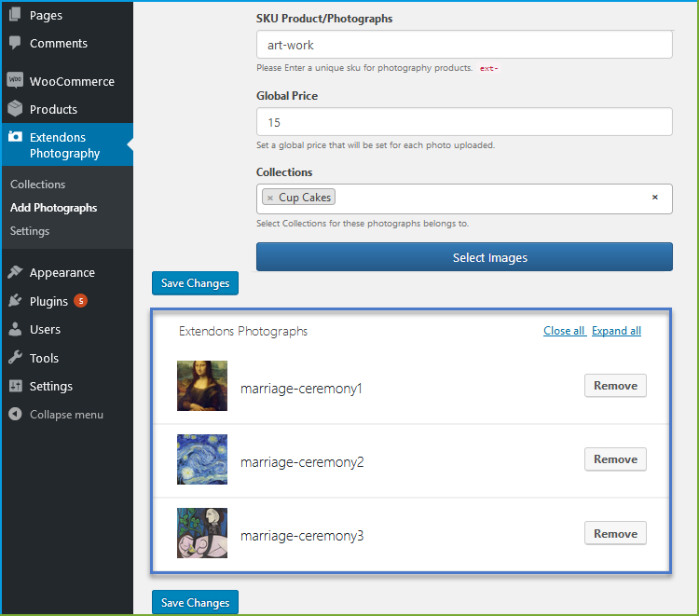
Task: Click the Extendons Photography camera icon
Action: pyautogui.click(x=15, y=137)
